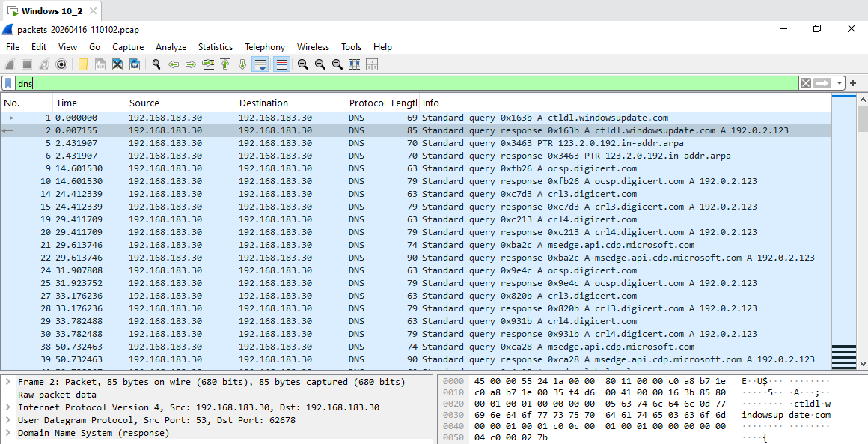Click the save capture file icon
The height and width of the screenshot is (444, 868).
click(x=100, y=65)
